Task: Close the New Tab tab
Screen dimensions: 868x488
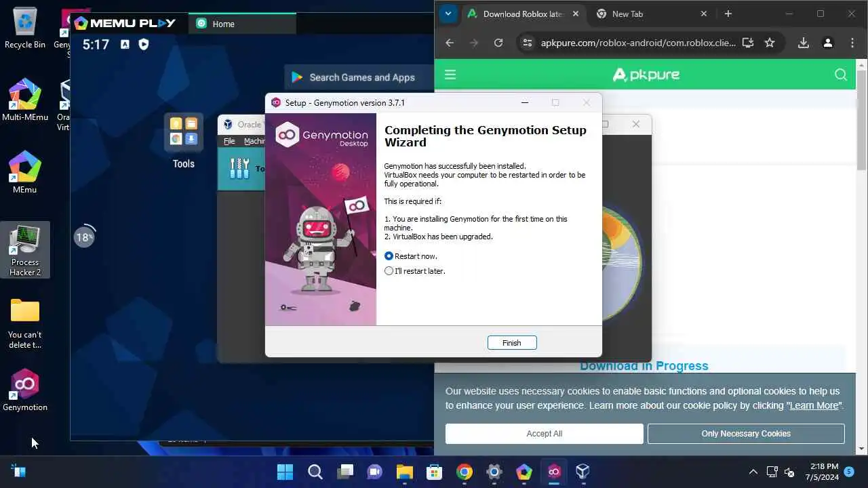Action: click(x=703, y=14)
